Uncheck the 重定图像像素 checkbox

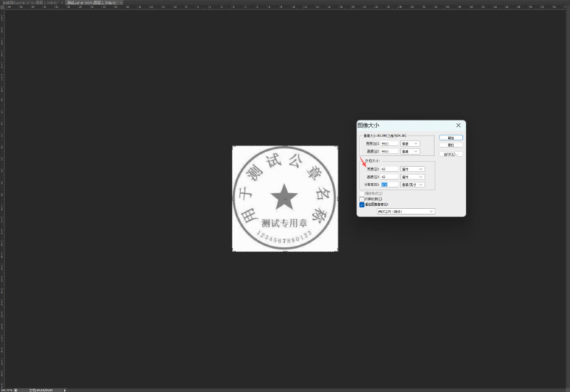point(362,205)
